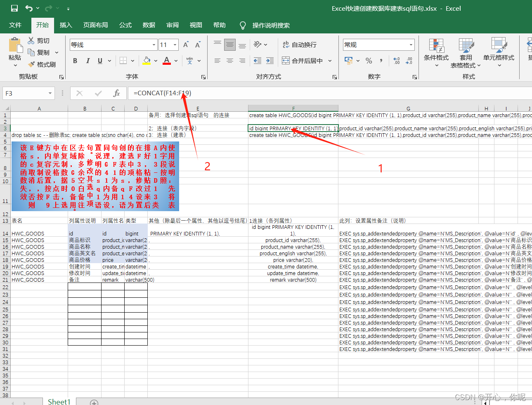Open the 文件 (File) tab
Viewport: 532px width, 405px height.
(15, 25)
